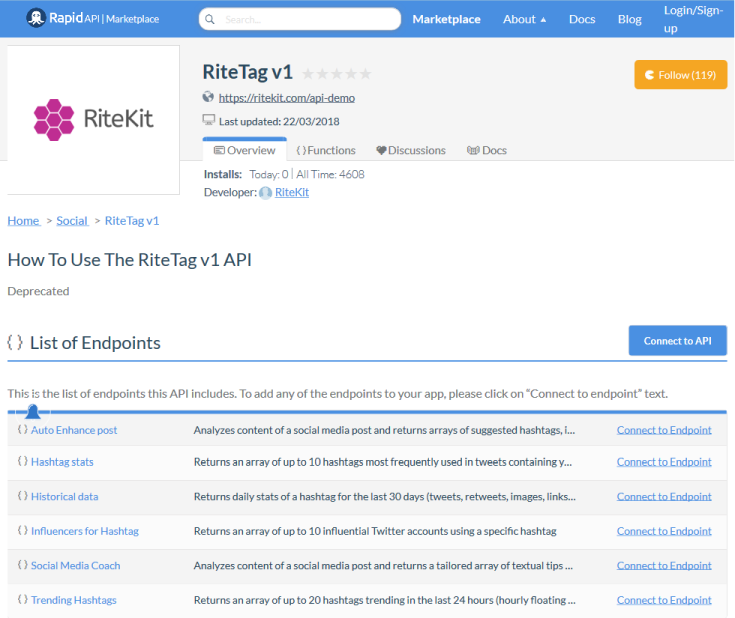735x618 pixels.
Task: Connect to Endpoint for Hashtag stats
Action: click(664, 462)
